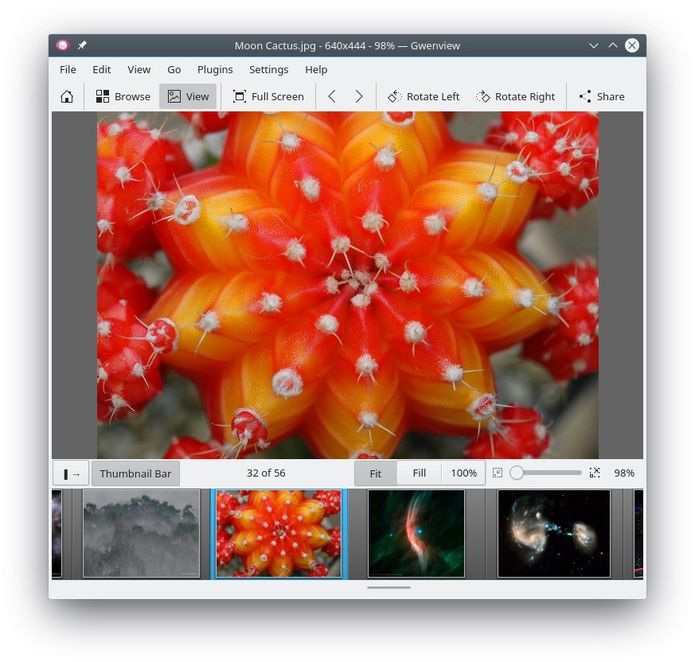Image resolution: width=695 pixels, height=662 pixels.
Task: Minimize the Gwenview window
Action: [593, 45]
